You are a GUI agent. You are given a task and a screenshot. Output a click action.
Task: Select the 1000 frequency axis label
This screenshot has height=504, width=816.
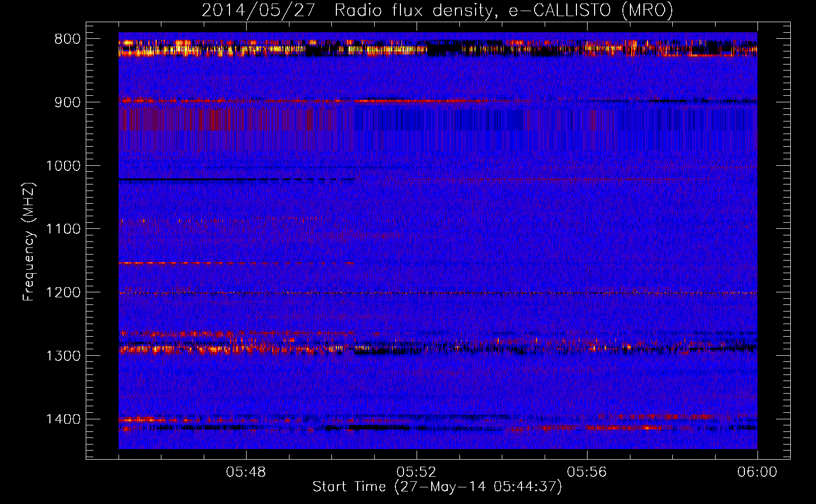coord(63,166)
